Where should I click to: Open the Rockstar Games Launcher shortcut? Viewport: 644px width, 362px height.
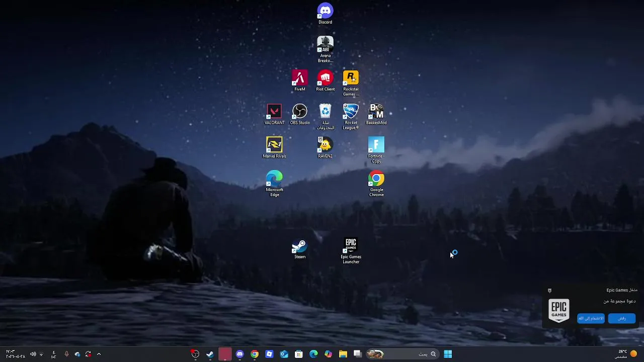click(x=351, y=83)
